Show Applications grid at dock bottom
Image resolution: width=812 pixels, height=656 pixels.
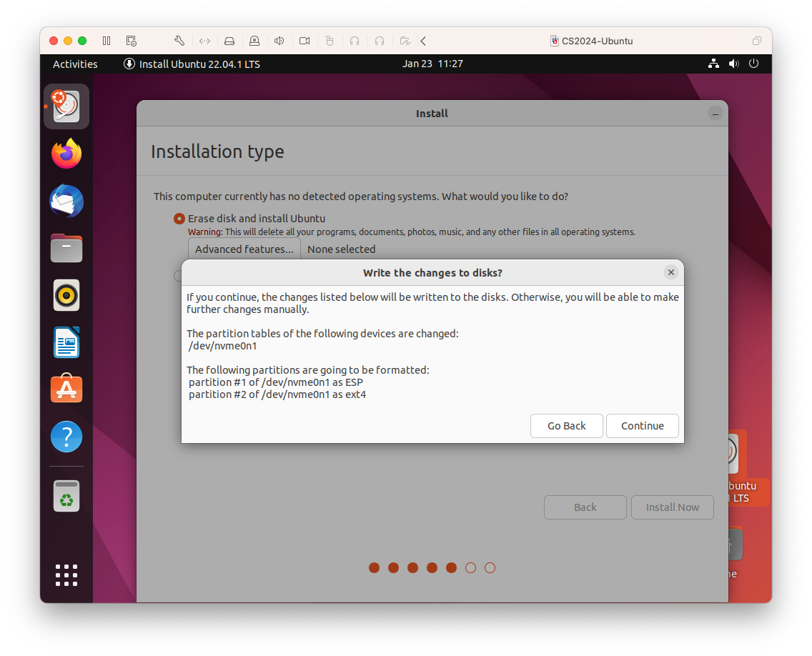tap(66, 575)
